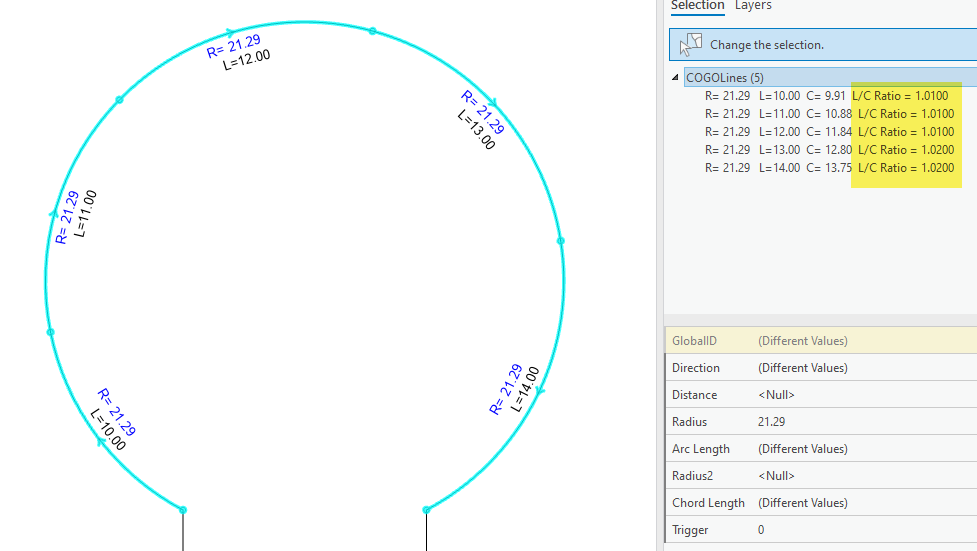Click the GlobalID field name

pos(694,341)
